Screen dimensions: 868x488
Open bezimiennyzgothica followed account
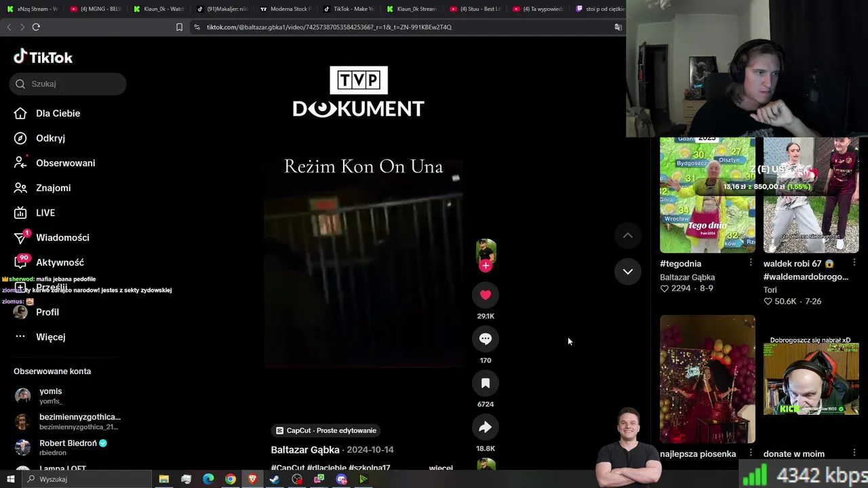(66, 422)
